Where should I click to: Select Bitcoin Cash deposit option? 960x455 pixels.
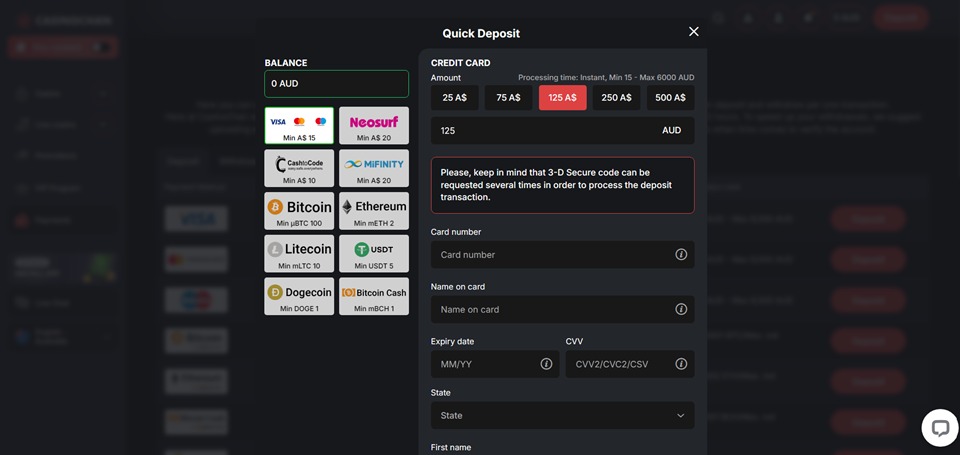373,296
